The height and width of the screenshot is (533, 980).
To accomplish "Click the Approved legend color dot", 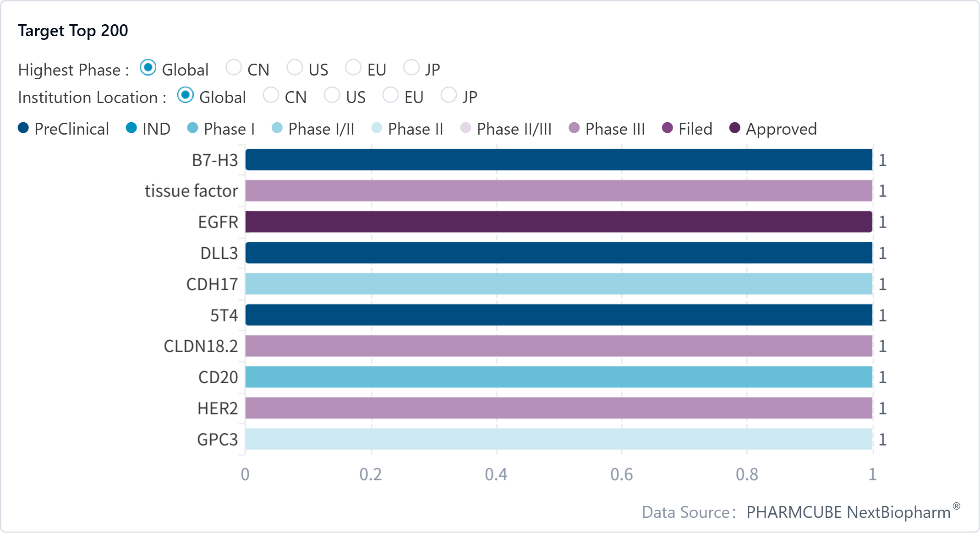I will [x=735, y=128].
